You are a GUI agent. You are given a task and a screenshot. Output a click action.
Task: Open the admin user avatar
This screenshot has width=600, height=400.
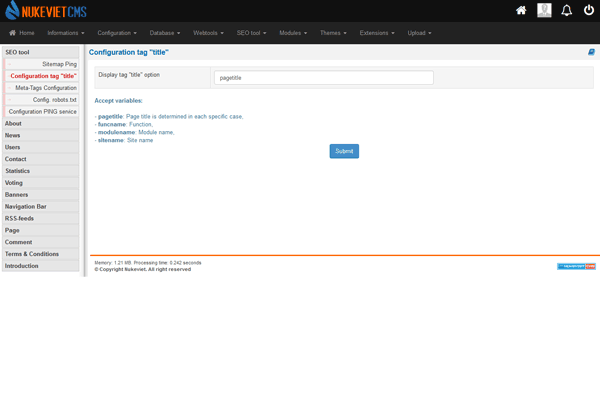pyautogui.click(x=544, y=10)
